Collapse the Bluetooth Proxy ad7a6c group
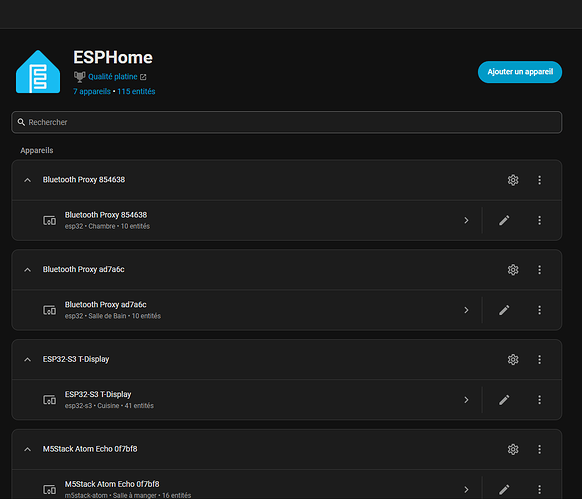The width and height of the screenshot is (582, 499). pyautogui.click(x=27, y=270)
